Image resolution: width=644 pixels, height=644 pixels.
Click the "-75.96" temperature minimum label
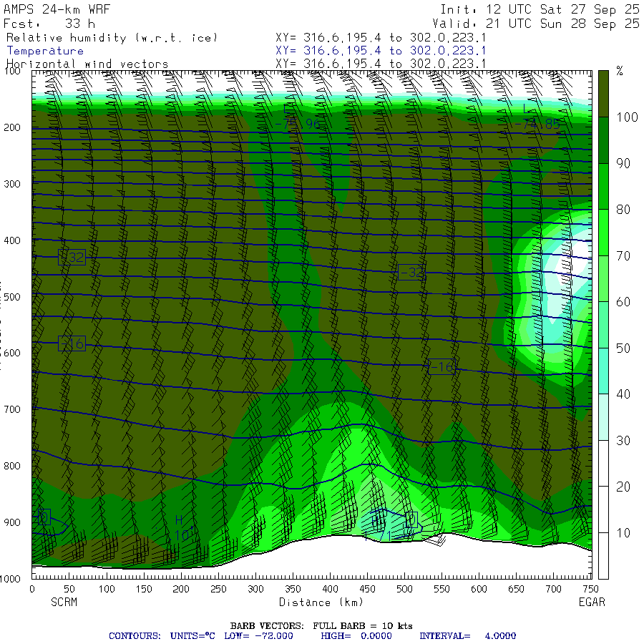[298, 124]
